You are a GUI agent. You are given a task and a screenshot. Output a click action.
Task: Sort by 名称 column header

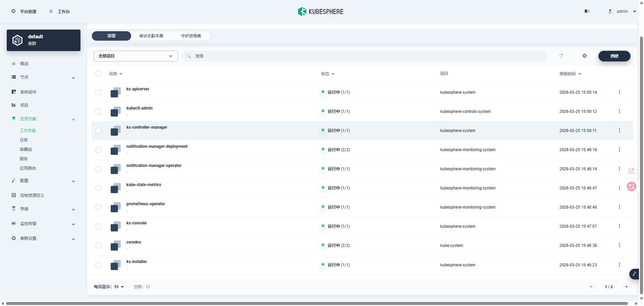pyautogui.click(x=116, y=74)
